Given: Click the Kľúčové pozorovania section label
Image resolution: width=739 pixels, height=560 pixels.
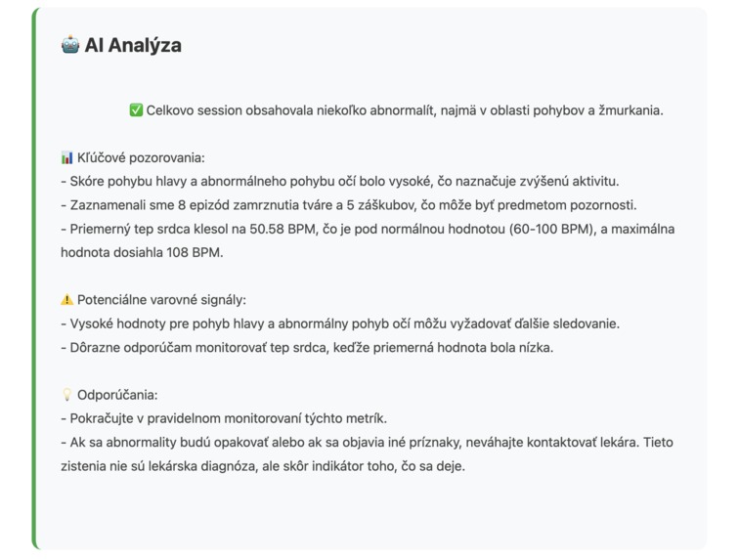Looking at the screenshot, I should point(141,157).
